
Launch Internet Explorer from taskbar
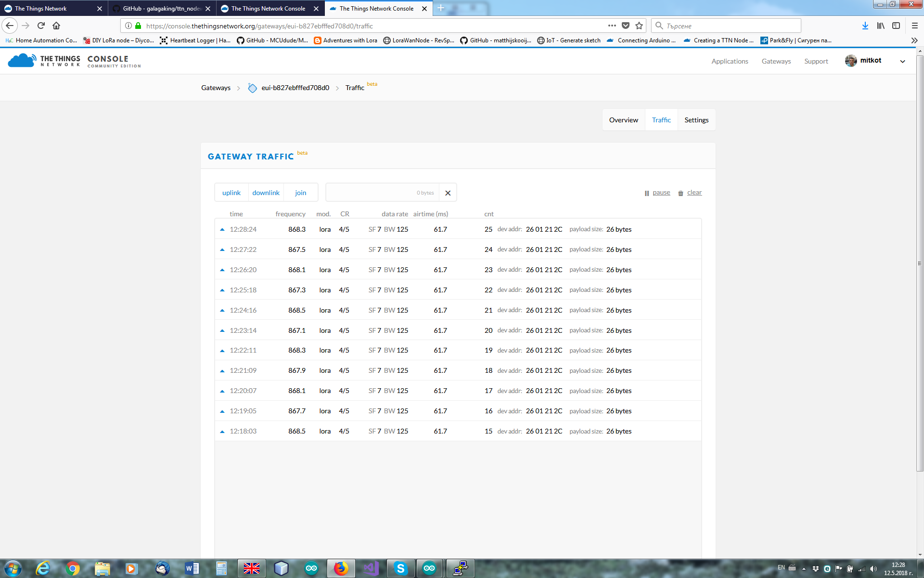click(x=43, y=568)
